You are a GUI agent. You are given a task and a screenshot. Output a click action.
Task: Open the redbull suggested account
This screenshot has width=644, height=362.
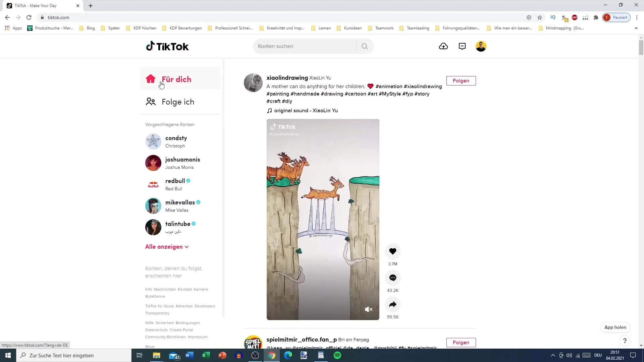click(180, 184)
